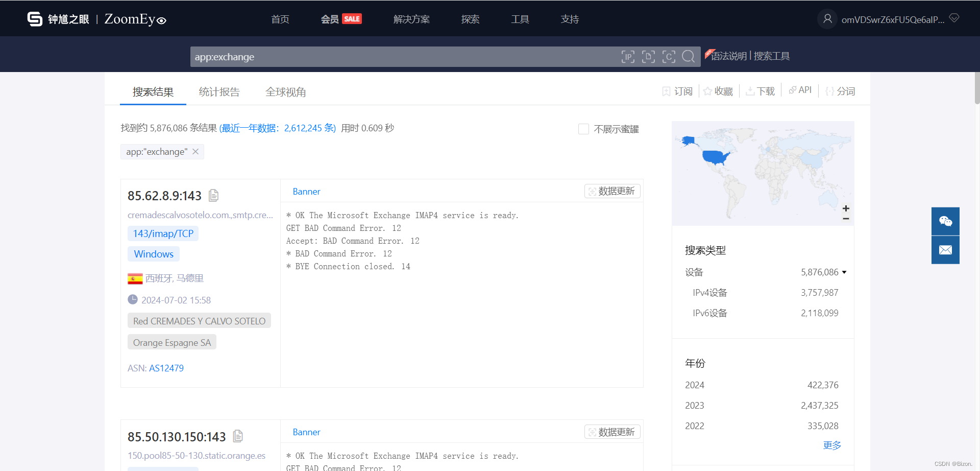Click the Spain flag icon

[135, 278]
